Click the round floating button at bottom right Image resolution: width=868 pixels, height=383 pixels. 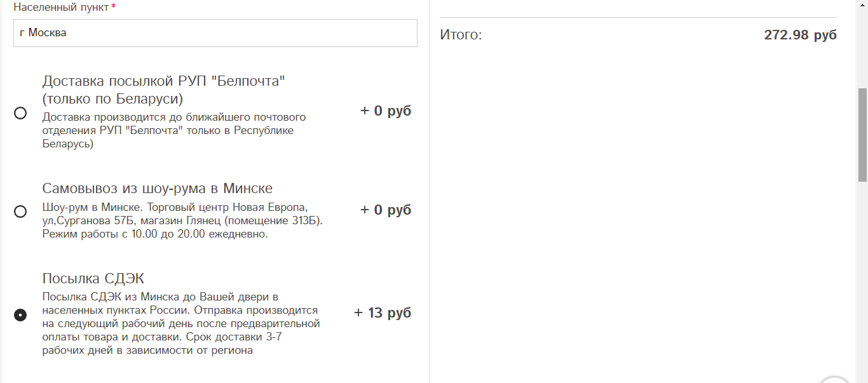(x=835, y=380)
